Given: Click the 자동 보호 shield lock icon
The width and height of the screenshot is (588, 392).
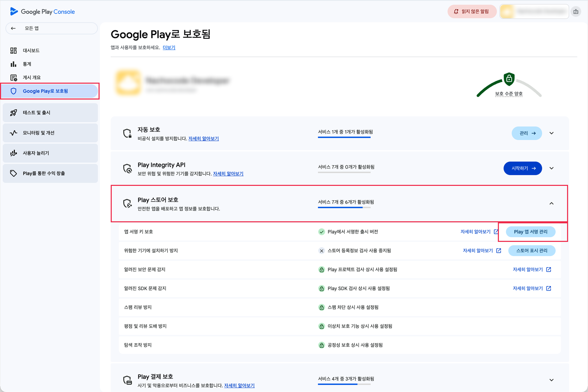Looking at the screenshot, I should click(x=127, y=133).
